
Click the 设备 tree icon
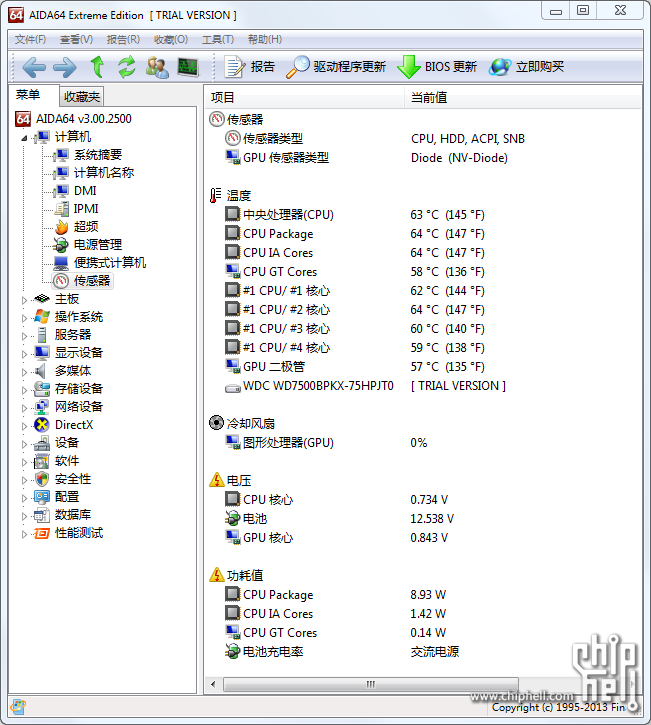(x=42, y=443)
